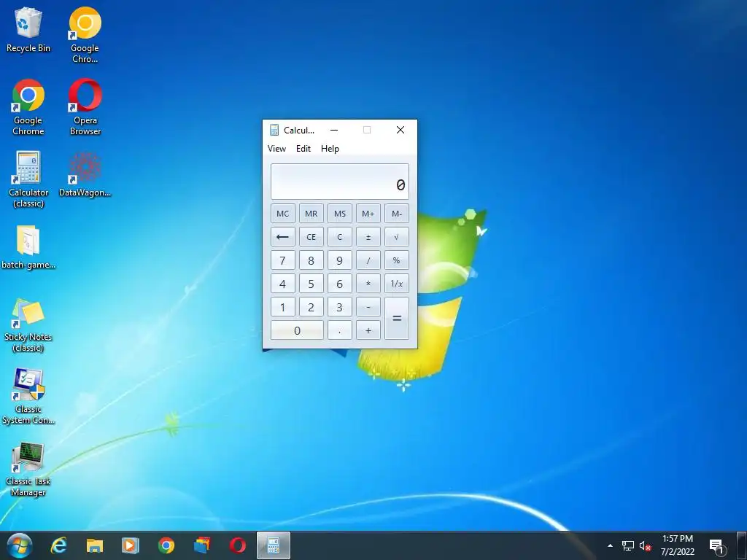Click the multiply asterisk button
This screenshot has width=747, height=560.
(368, 284)
